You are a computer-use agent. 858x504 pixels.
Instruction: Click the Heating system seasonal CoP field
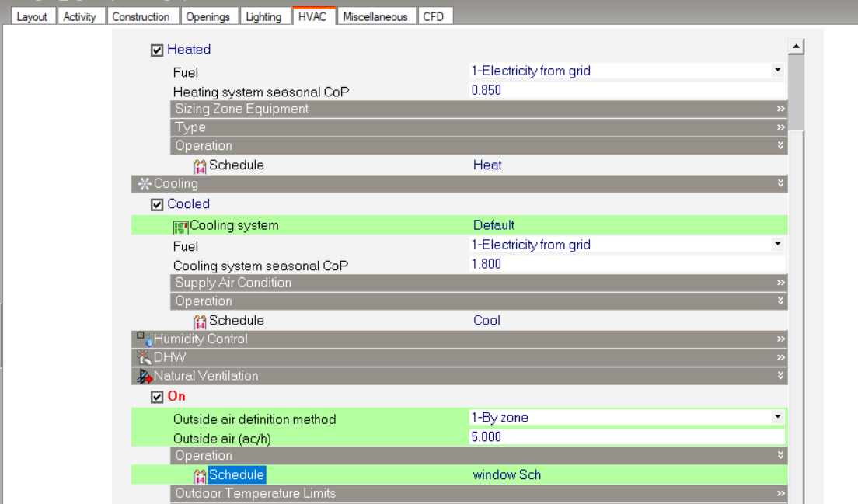[x=627, y=90]
